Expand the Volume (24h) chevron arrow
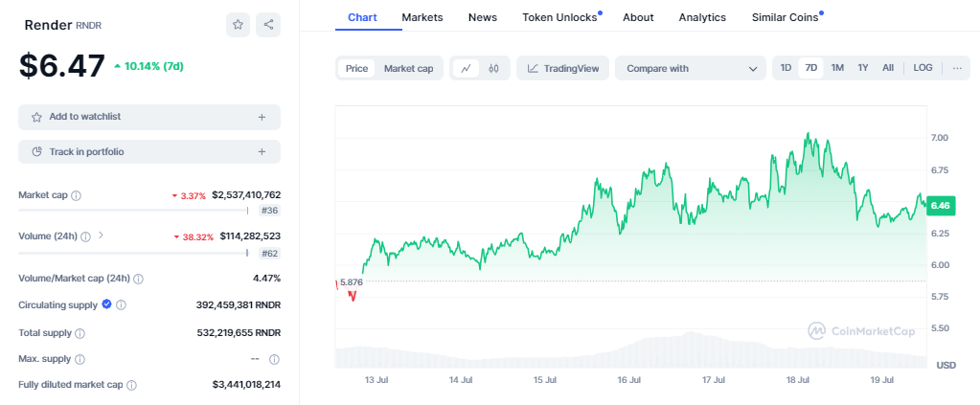 point(101,236)
